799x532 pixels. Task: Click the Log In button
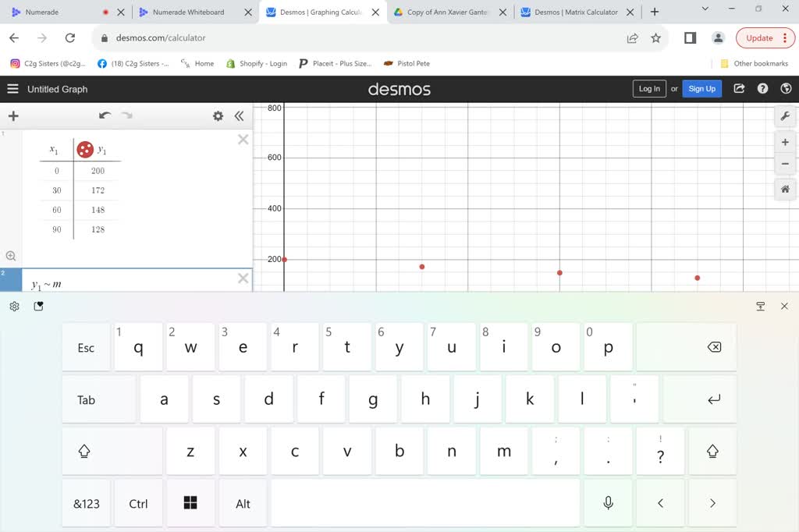point(649,89)
